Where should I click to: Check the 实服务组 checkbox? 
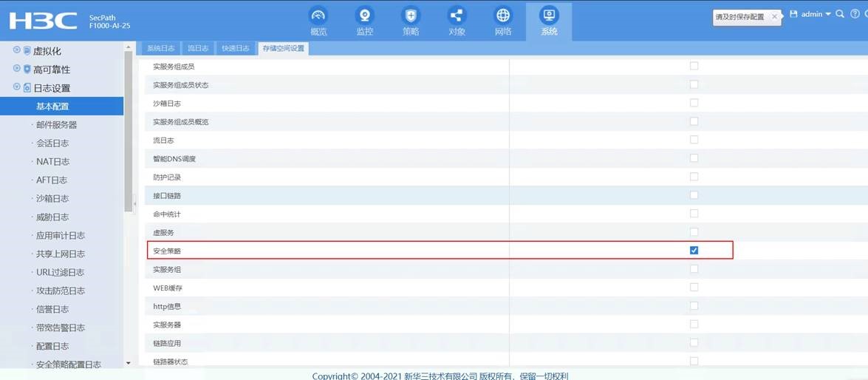coord(694,268)
